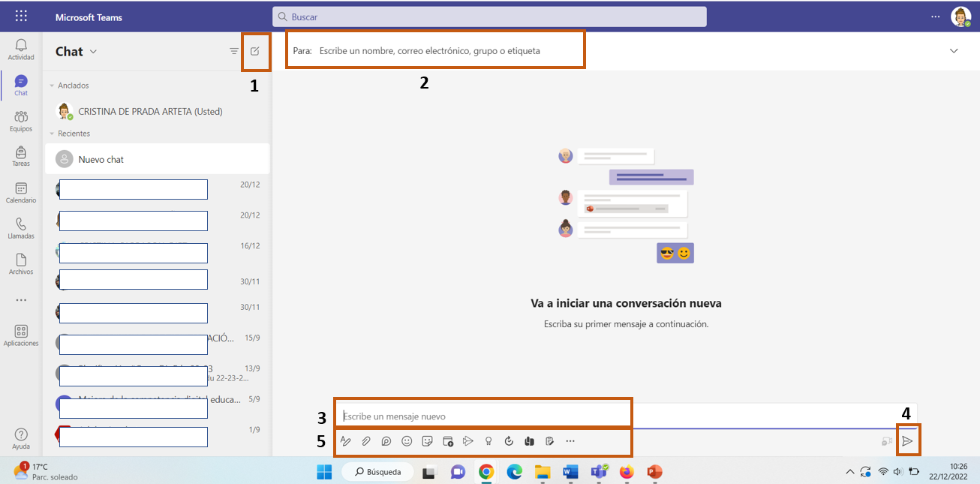Open Microsoft Edge from the taskbar
The width and height of the screenshot is (980, 484).
click(x=514, y=472)
